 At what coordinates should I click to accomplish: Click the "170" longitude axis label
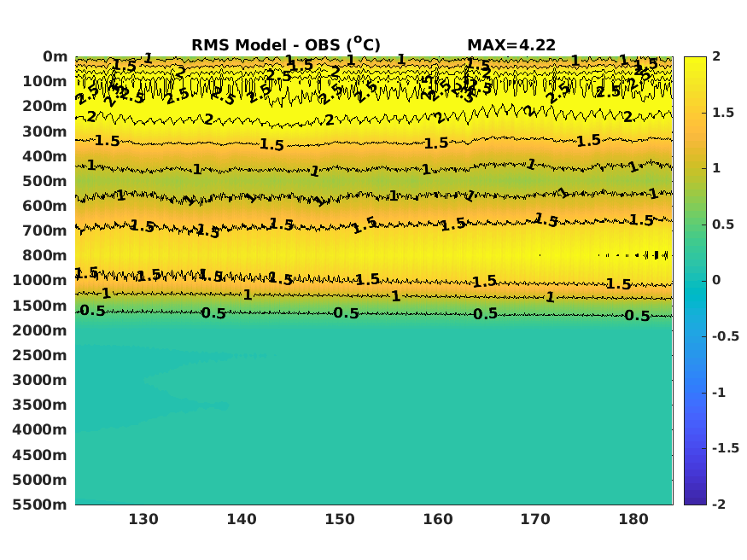coord(535,519)
